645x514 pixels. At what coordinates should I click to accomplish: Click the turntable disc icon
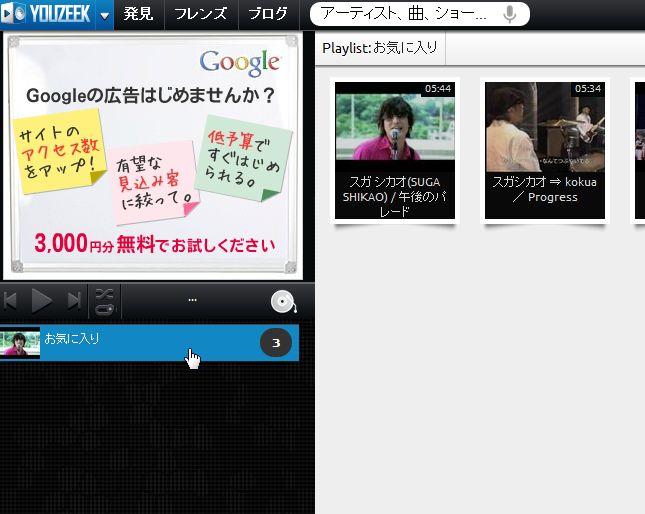[x=284, y=302]
